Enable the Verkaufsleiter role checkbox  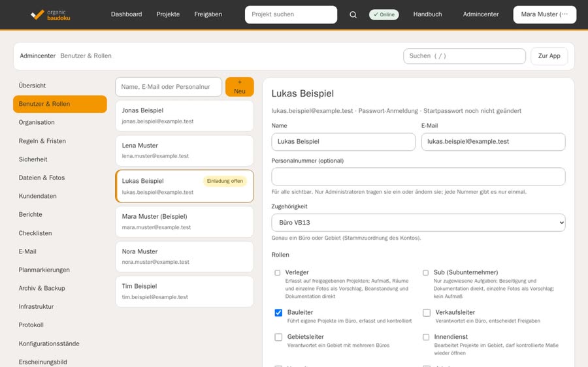(x=427, y=313)
